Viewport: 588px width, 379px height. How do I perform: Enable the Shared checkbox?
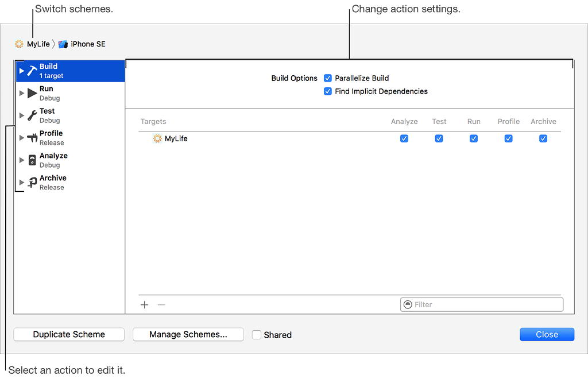[257, 334]
